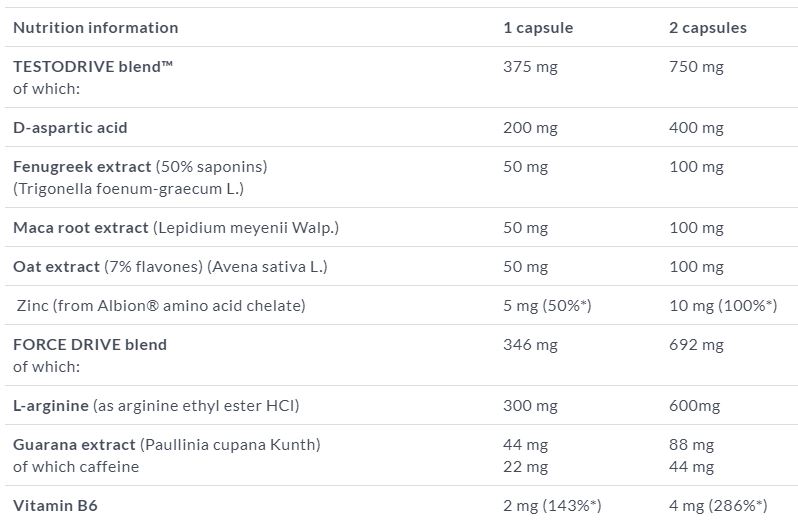Click the TESTODRIVE blend row label
Screen dimensions: 798x531
pos(99,67)
